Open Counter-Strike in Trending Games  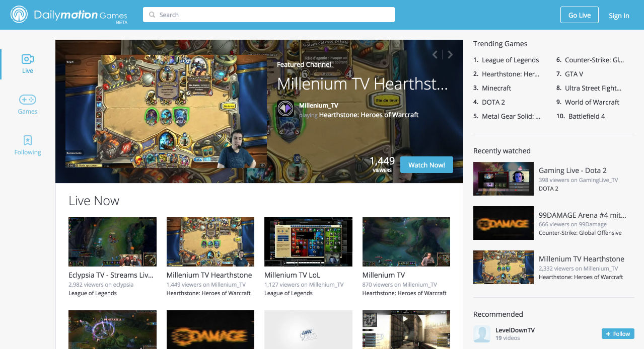coord(595,60)
